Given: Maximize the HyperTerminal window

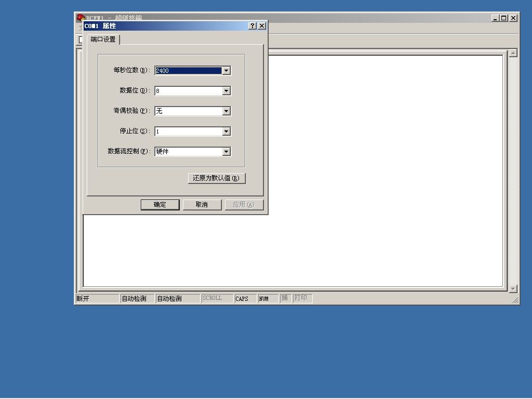Looking at the screenshot, I should tap(504, 18).
